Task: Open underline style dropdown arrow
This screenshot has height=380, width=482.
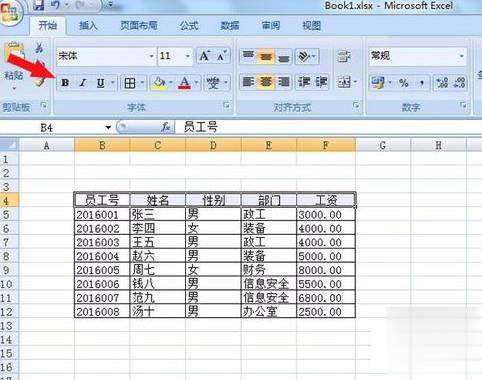Action: click(113, 83)
